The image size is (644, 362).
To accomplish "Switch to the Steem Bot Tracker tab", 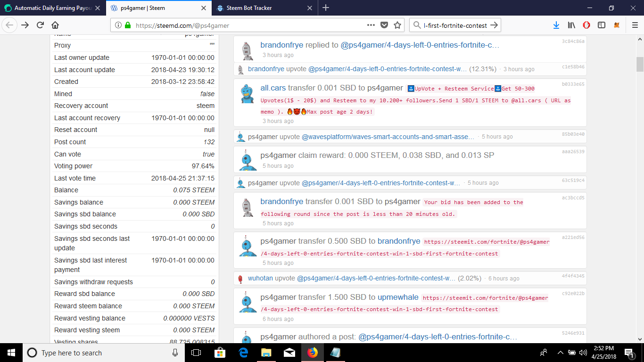I will coord(264,8).
